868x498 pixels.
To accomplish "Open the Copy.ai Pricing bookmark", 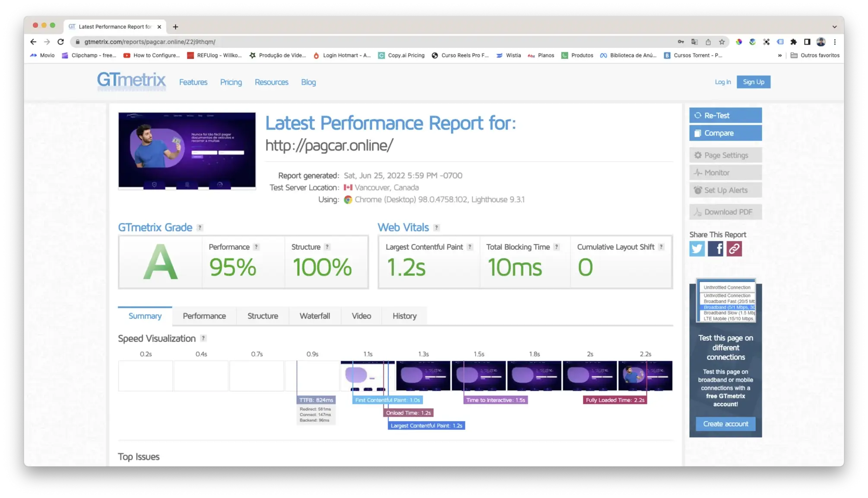I will (401, 55).
